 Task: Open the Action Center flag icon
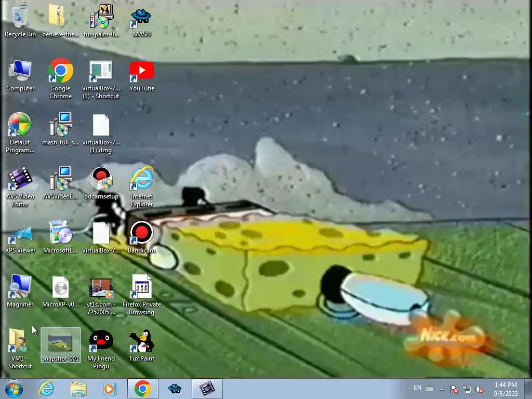click(x=454, y=389)
